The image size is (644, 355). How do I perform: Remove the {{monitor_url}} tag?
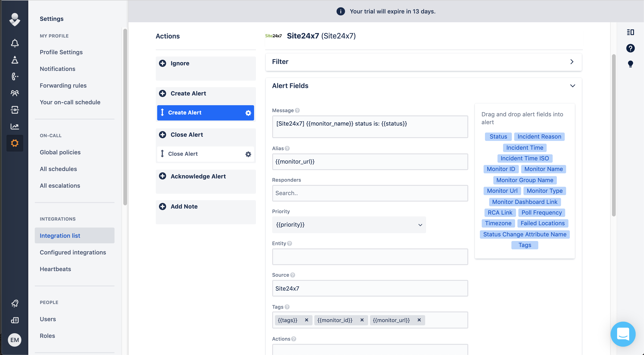pos(419,320)
